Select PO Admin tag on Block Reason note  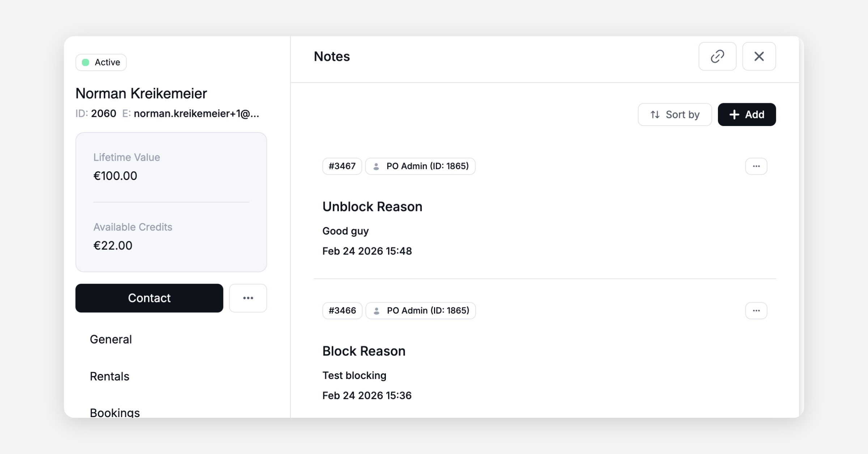pos(421,311)
